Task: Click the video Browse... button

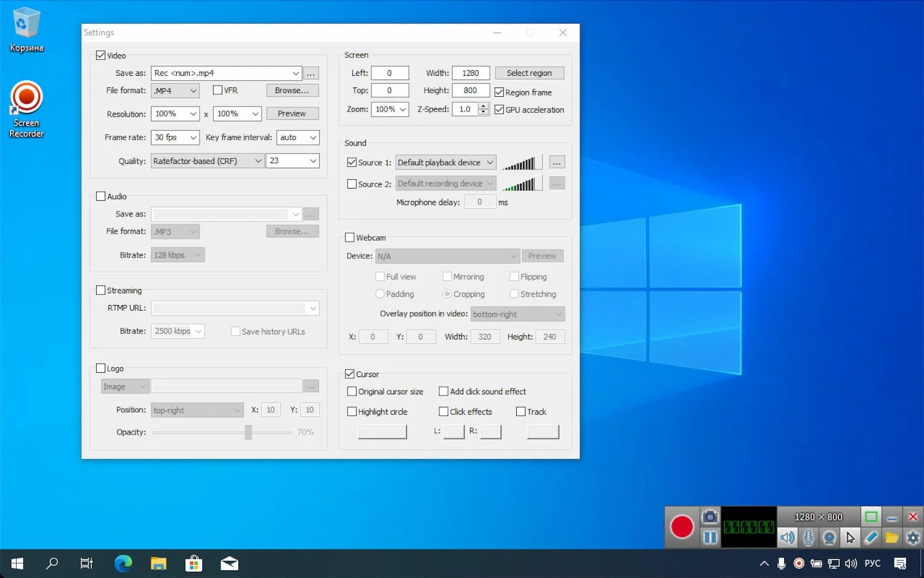Action: tap(292, 91)
